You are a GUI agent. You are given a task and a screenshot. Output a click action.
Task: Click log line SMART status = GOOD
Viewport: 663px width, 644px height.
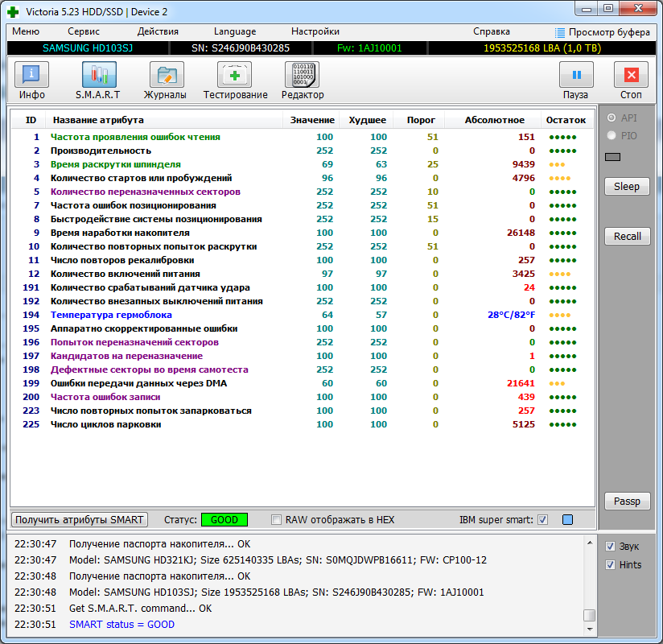click(x=121, y=625)
